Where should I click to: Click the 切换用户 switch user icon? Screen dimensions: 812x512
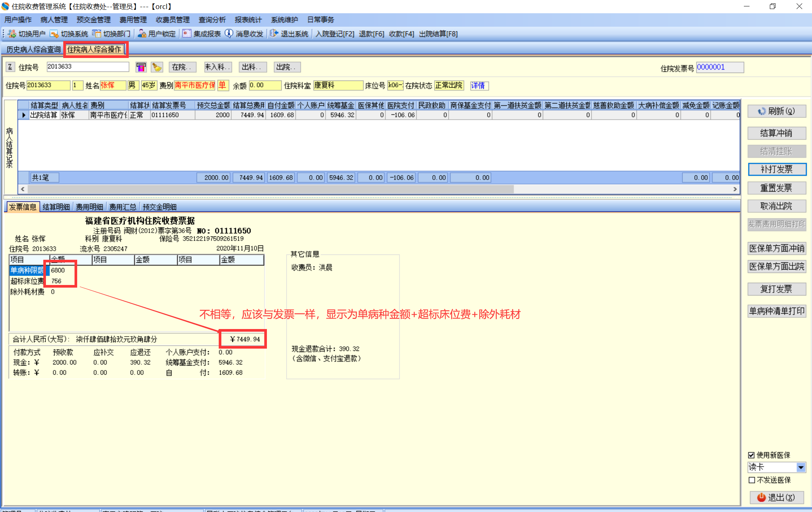(12, 34)
